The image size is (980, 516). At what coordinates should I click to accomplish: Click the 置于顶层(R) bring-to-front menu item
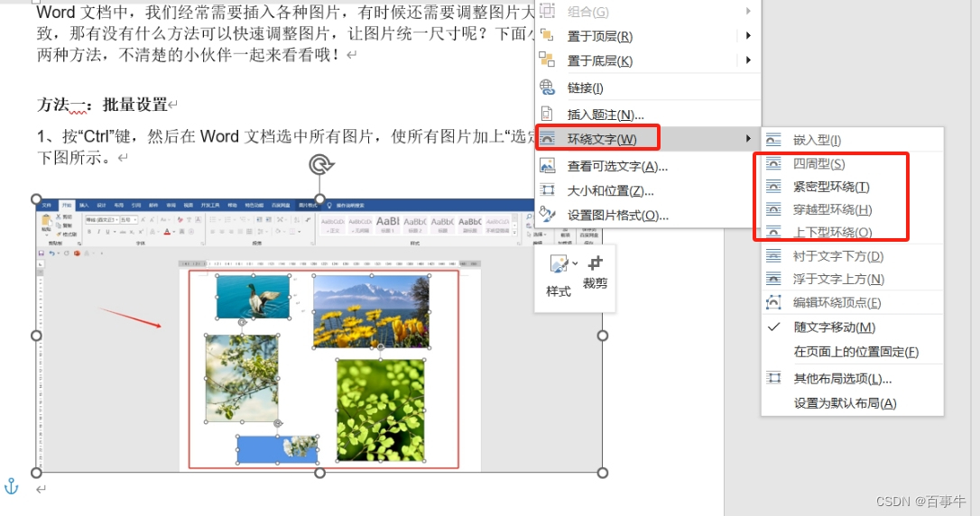(x=648, y=36)
